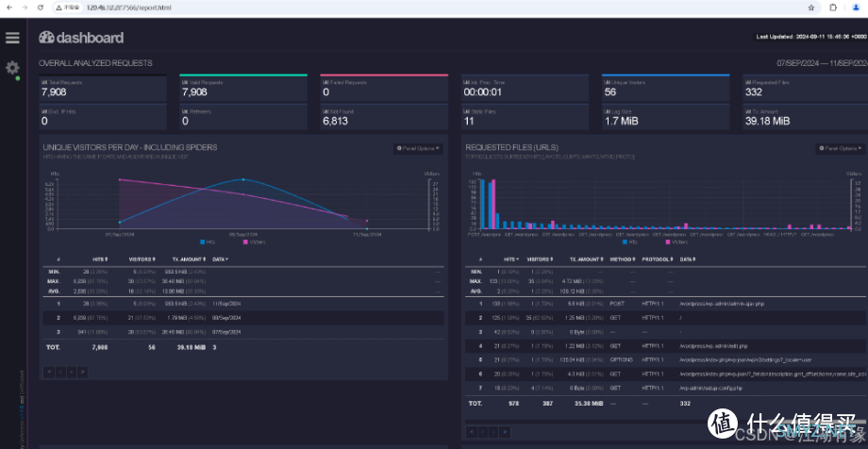Image resolution: width=868 pixels, height=449 pixels.
Task: Select the Init. Proc. Time 00:00:01 card
Action: coord(525,89)
